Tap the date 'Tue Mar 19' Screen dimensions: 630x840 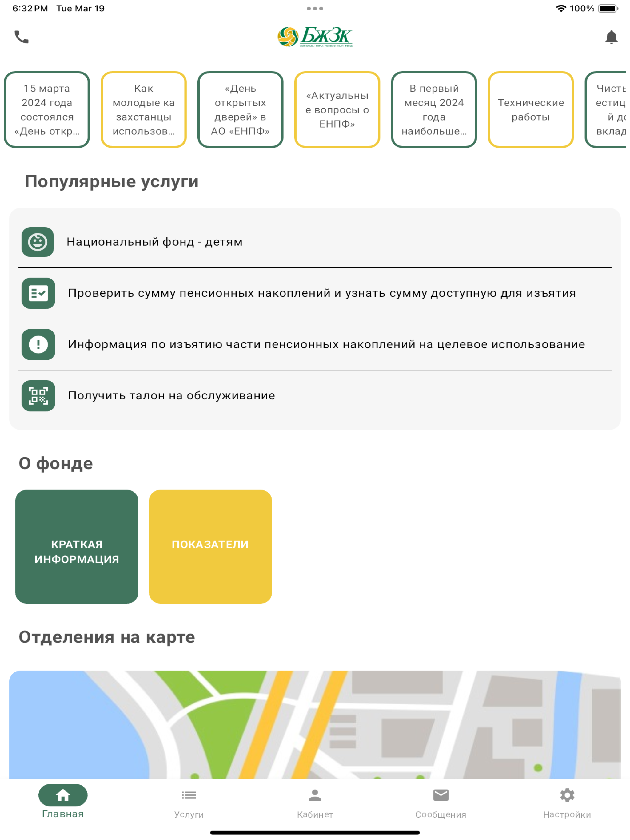pos(80,8)
